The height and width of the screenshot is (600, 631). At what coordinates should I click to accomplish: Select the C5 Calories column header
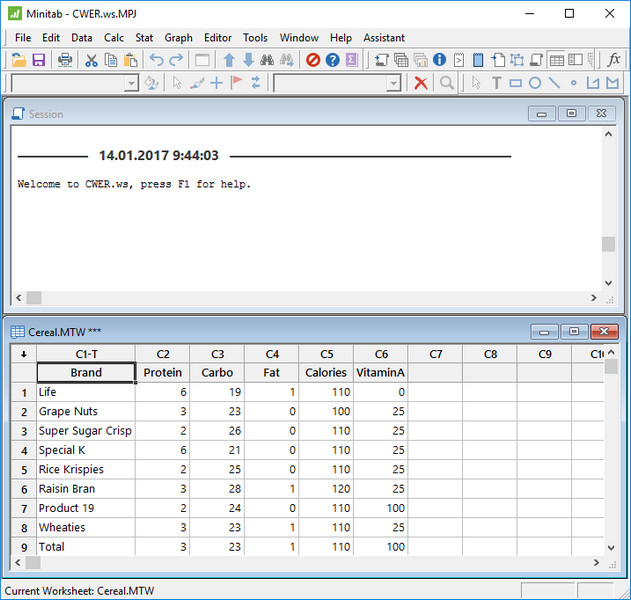coord(326,354)
